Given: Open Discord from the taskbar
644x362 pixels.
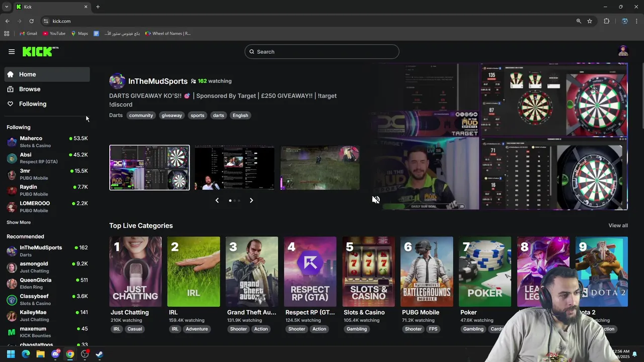Looking at the screenshot, I should 55,354.
